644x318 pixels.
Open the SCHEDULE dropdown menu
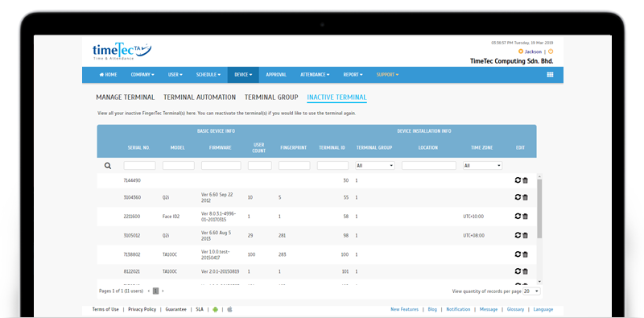tap(208, 75)
